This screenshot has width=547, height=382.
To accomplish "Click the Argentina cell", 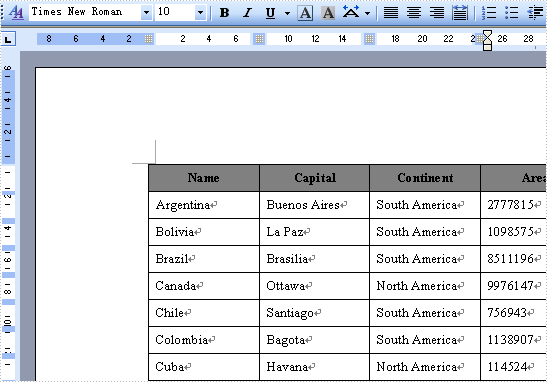I will pos(204,205).
